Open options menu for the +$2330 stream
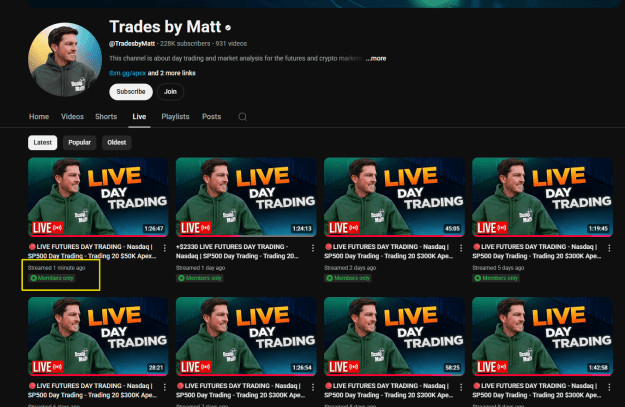Viewport: 625px width, 407px height. (x=313, y=248)
